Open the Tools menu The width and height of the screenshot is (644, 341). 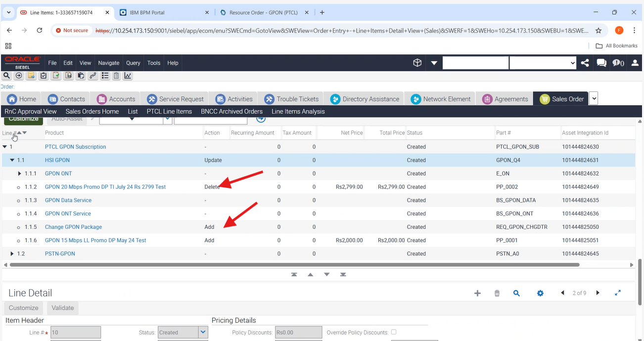[x=154, y=63]
